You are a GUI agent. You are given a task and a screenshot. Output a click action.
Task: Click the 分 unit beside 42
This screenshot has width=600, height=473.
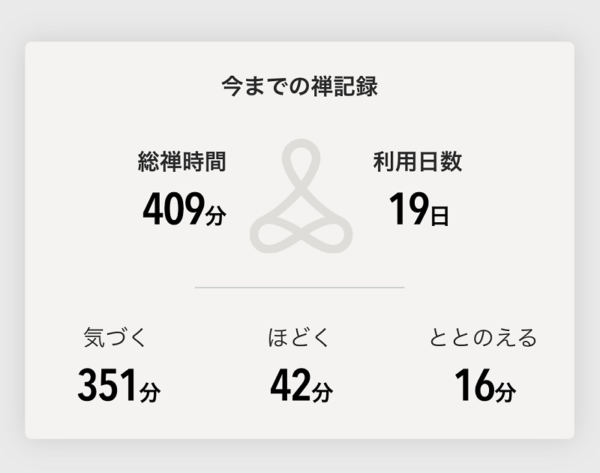pyautogui.click(x=322, y=391)
